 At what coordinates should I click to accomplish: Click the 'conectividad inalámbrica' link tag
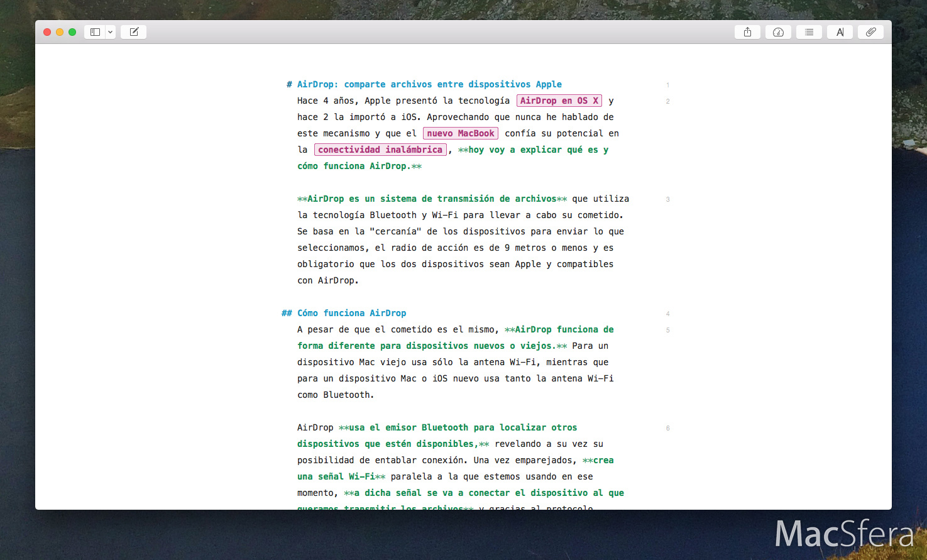coord(380,150)
